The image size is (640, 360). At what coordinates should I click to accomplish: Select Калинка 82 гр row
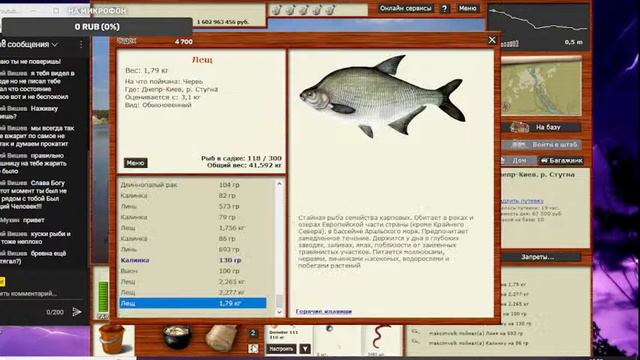pos(193,196)
